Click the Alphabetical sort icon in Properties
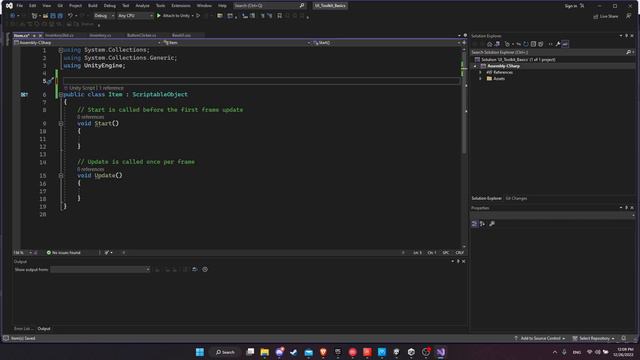The height and width of the screenshot is (360, 640). coord(482,224)
